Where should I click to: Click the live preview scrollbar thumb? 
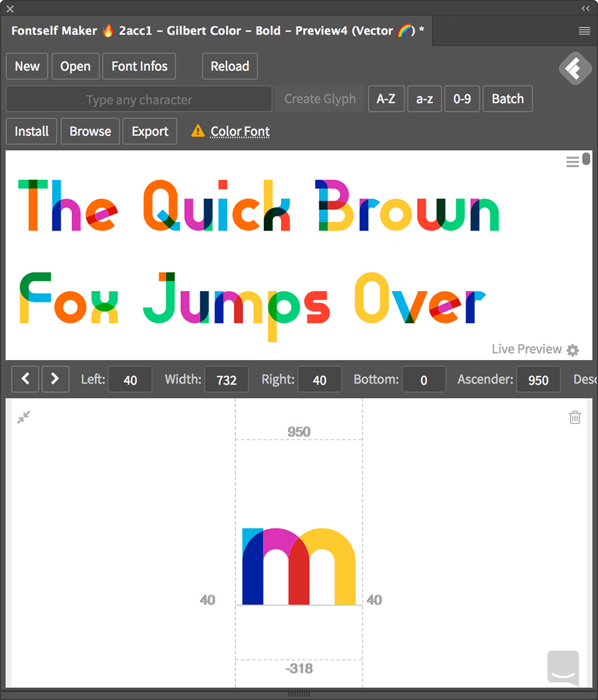coord(586,159)
